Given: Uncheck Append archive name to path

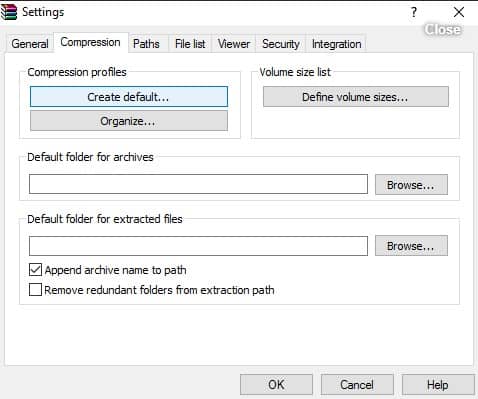Looking at the screenshot, I should tap(35, 270).
